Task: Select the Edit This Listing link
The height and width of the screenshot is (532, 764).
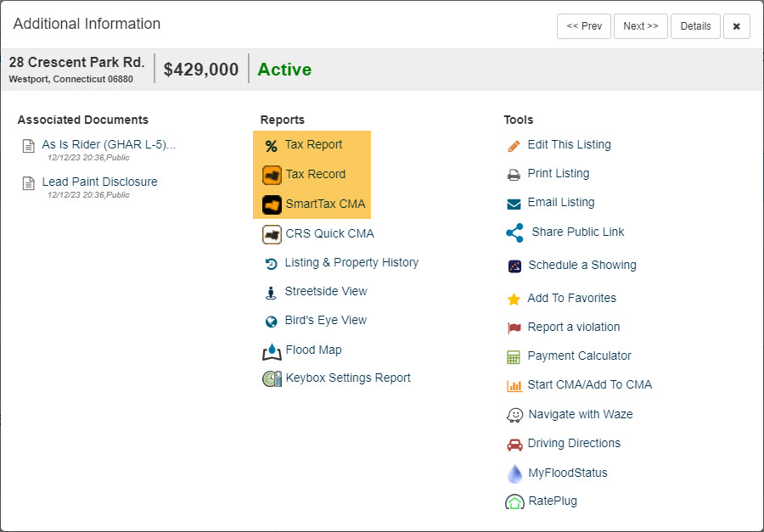Action: point(569,145)
